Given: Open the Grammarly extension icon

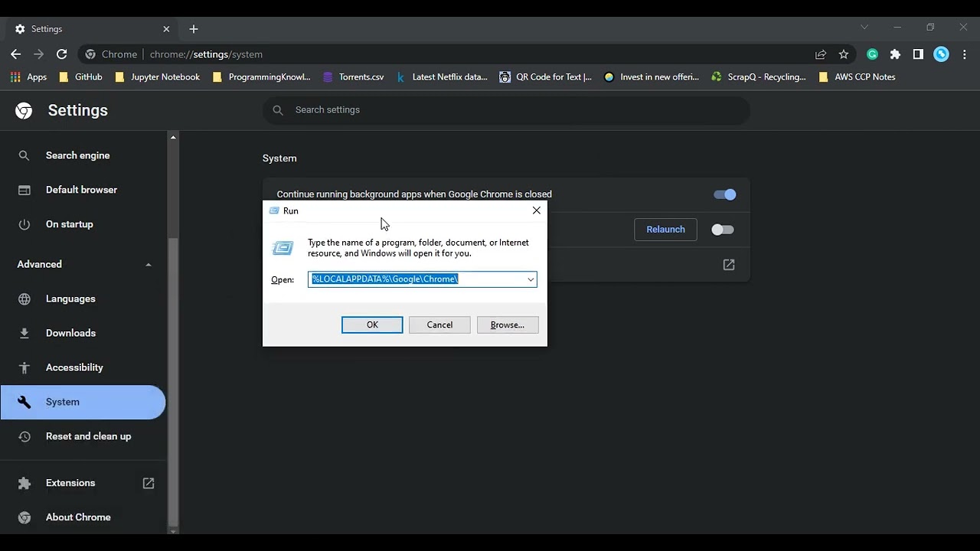Looking at the screenshot, I should [x=872, y=54].
